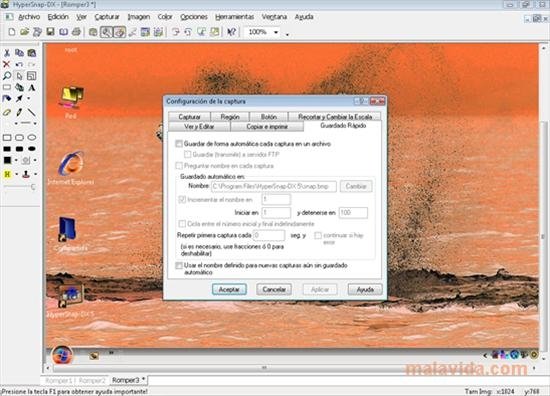The image size is (550, 396).
Task: Select the hollow Ellipse shape tool
Action: tap(32, 137)
